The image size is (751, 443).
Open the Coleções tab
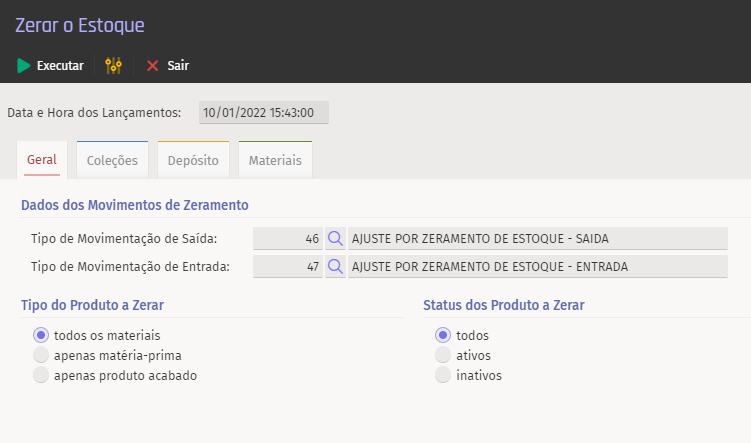coord(112,160)
